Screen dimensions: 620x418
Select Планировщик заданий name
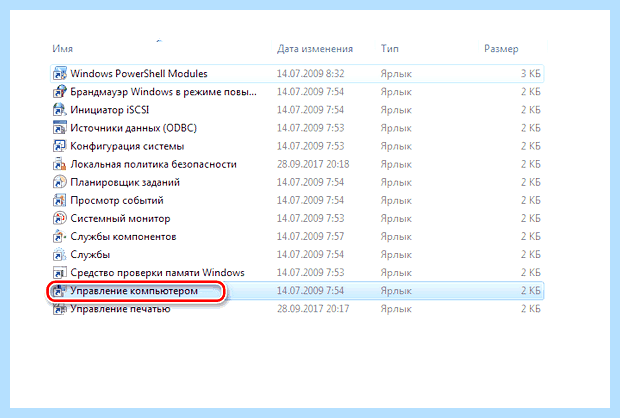coord(125,182)
